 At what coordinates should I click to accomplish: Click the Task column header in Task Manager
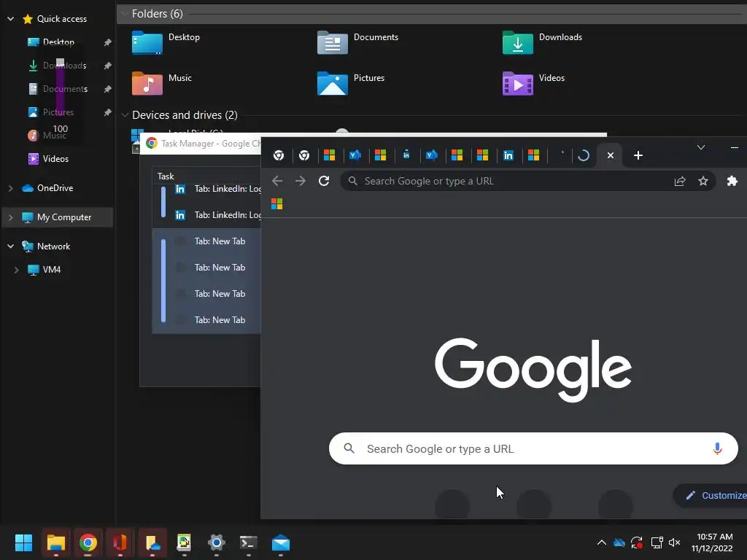coord(166,176)
